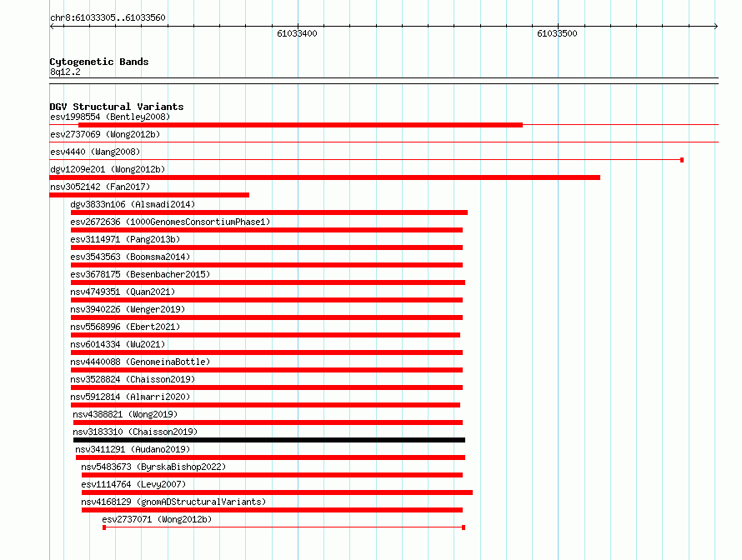Click the red bar under nsv4168129
The width and height of the screenshot is (742, 560).
[x=272, y=510]
